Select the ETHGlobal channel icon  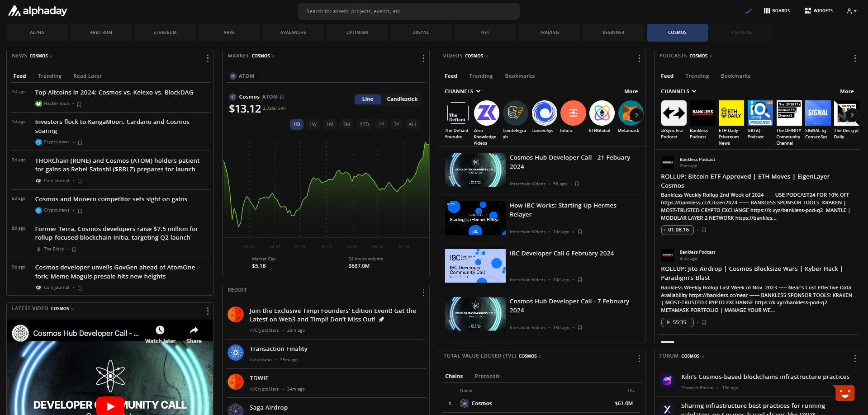click(x=602, y=113)
